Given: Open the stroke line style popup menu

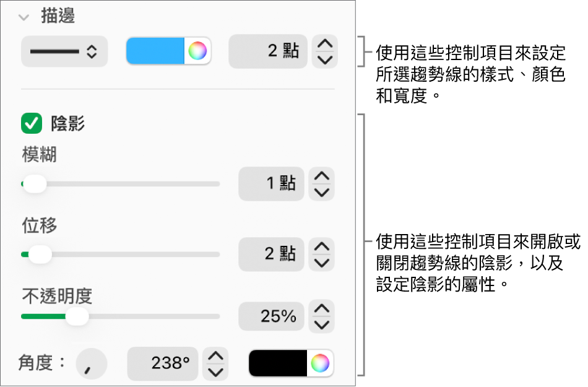Looking at the screenshot, I should tap(63, 51).
